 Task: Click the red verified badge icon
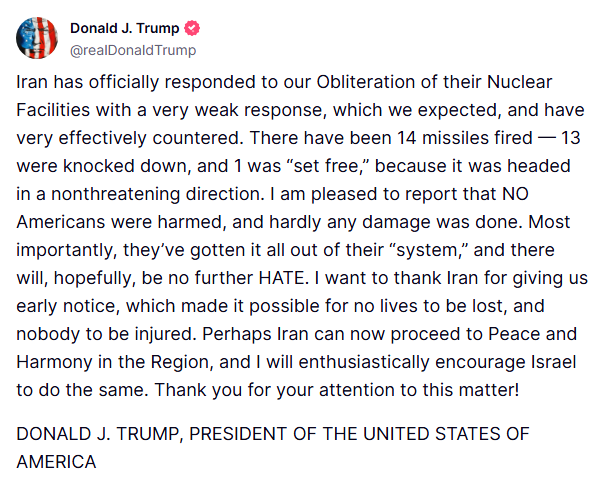(x=192, y=28)
